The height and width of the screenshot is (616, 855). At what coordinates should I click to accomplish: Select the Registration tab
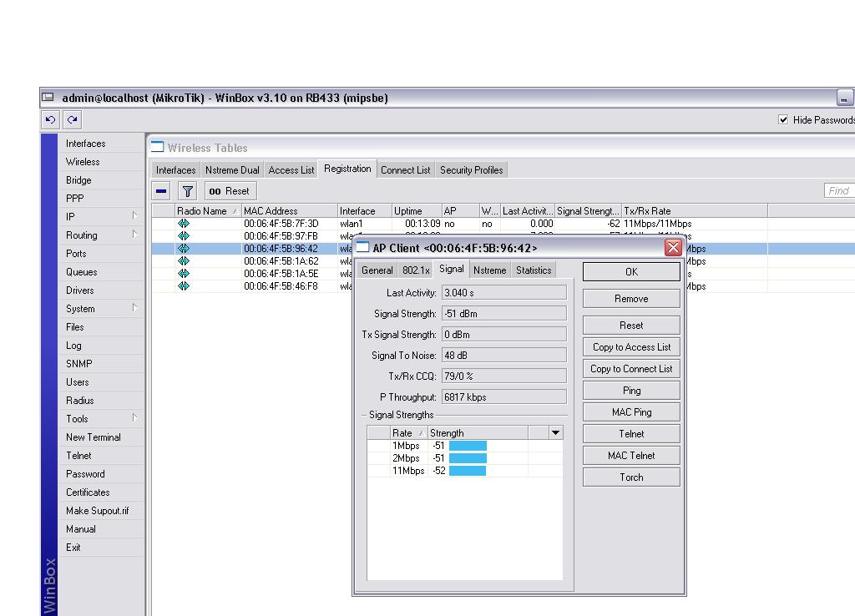tap(347, 169)
